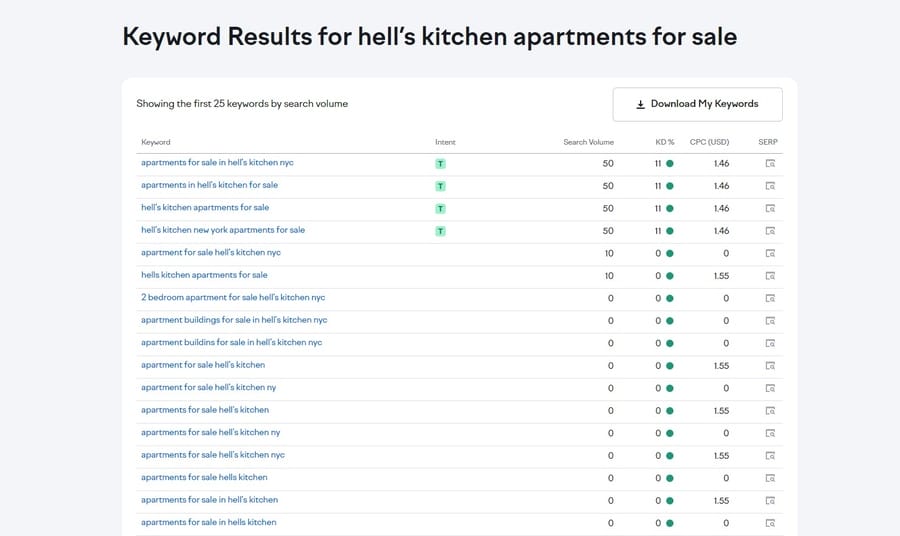The image size is (900, 536).
Task: Select 'apartment buildings for sale in hell's kitchen nyc' link
Action: pyautogui.click(x=234, y=320)
